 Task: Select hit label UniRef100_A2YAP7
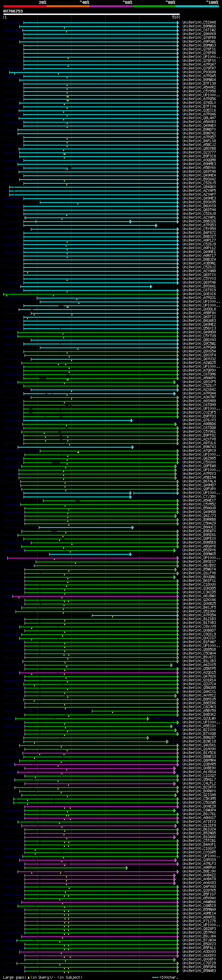(199, 194)
